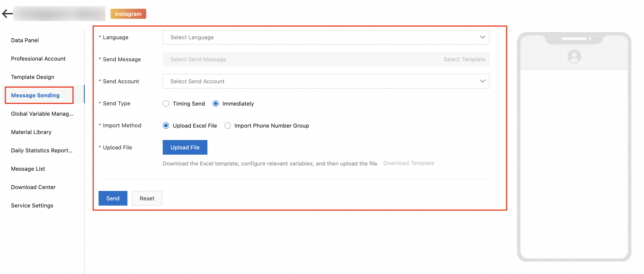Click the Instagram channel badge
This screenshot has height=274, width=644.
coord(128,14)
